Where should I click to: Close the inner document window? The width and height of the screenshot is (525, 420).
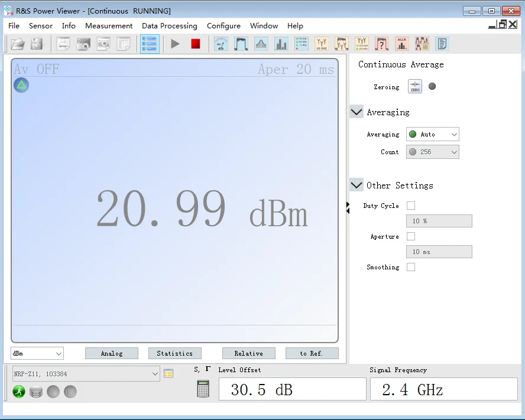pyautogui.click(x=513, y=24)
